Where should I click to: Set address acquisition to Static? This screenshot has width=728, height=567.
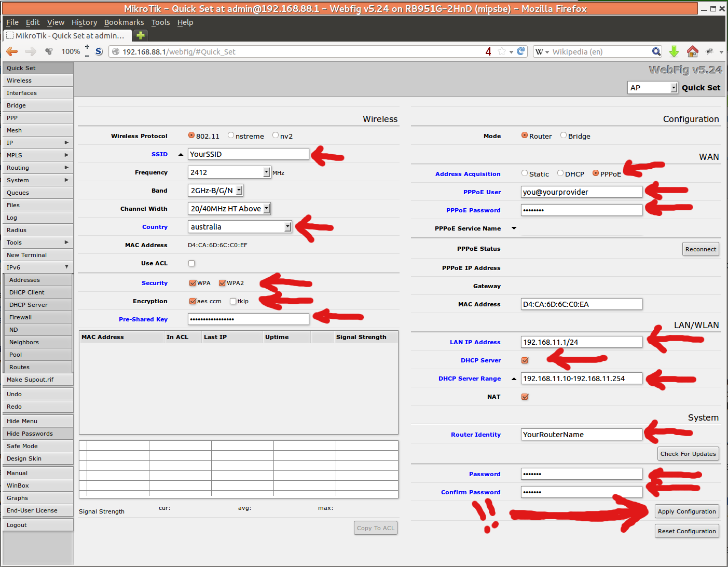525,173
